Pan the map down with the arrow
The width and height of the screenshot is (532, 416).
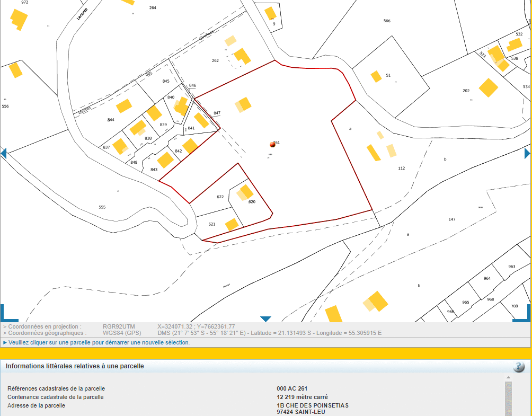coord(265,319)
